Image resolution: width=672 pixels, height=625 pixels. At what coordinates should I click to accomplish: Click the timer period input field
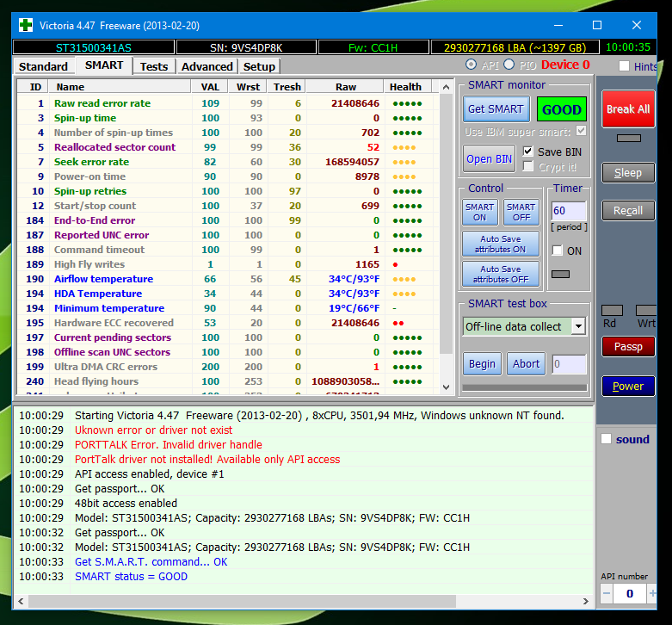[568, 211]
